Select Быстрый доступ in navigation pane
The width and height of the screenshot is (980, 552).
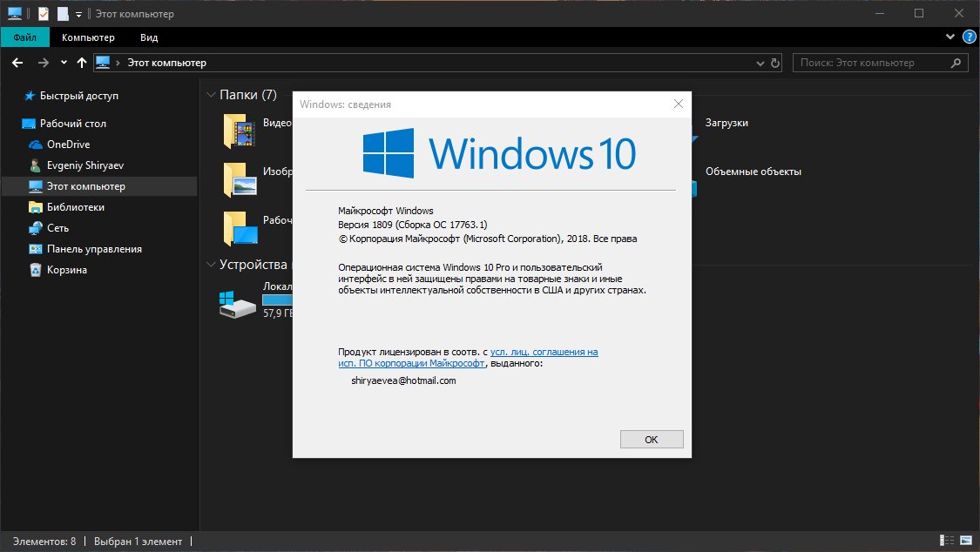click(78, 96)
